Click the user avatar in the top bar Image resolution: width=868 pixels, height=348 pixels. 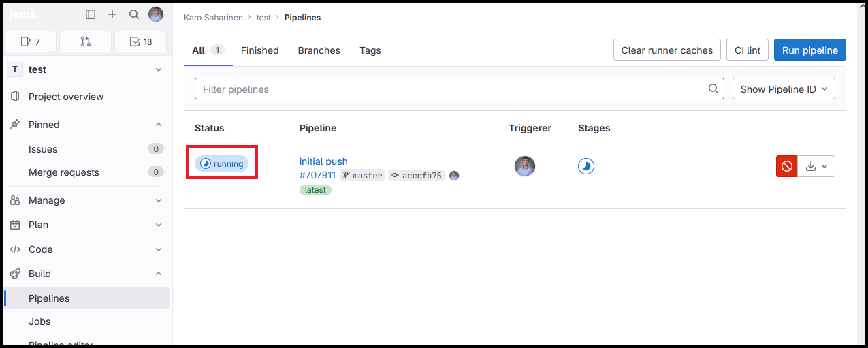pyautogui.click(x=156, y=14)
